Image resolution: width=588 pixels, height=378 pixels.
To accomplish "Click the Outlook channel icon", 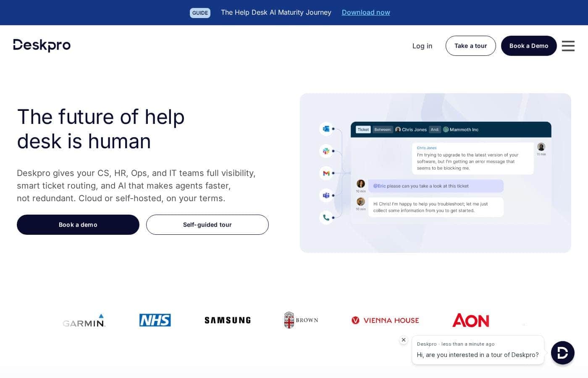I will click(326, 129).
